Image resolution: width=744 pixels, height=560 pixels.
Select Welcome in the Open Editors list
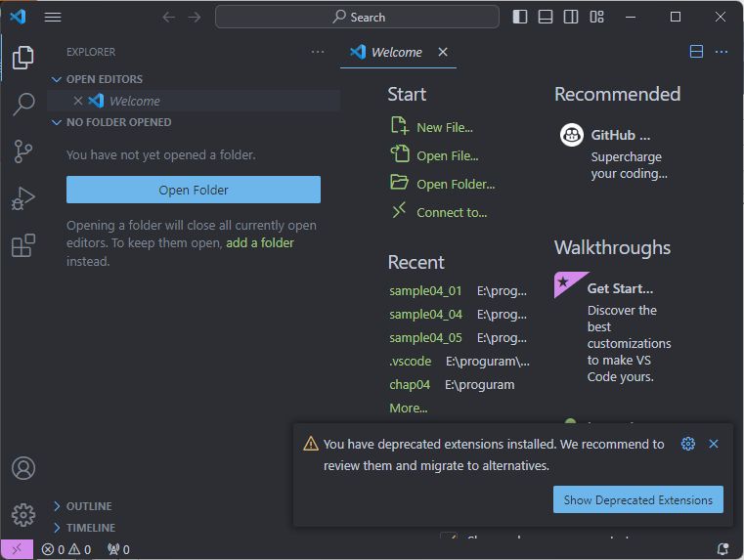194,101
